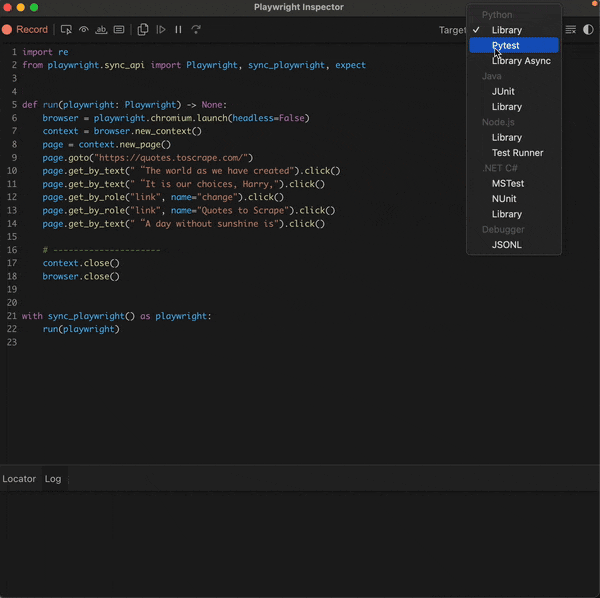
Task: Click the page.goto quotes.toscrape.com line
Action: pyautogui.click(x=148, y=158)
